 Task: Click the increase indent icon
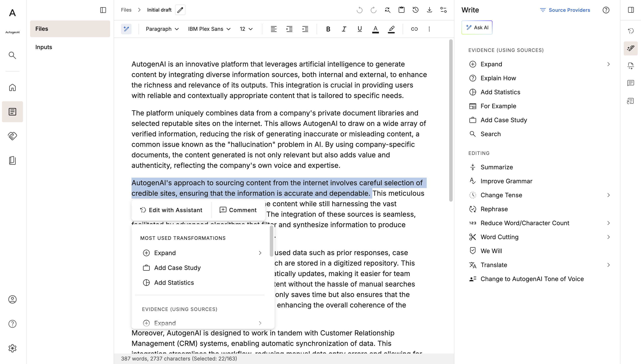289,29
